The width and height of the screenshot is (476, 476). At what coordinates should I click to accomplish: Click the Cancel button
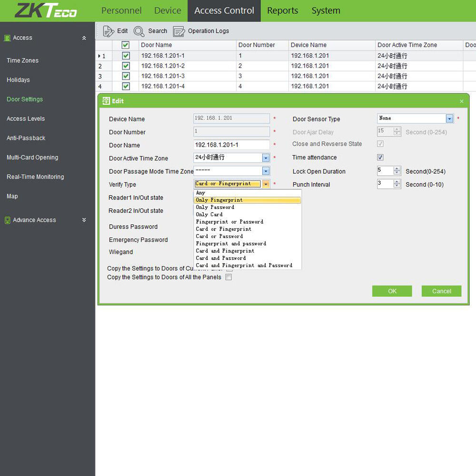[x=441, y=291]
